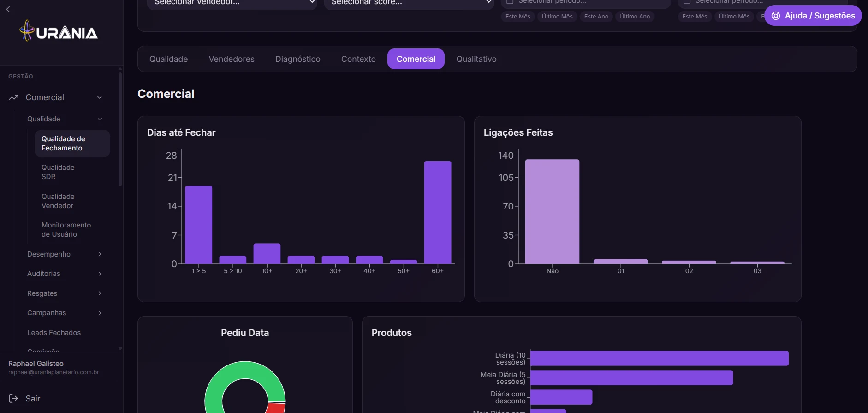Expand the Desempenho submenu chevron

[x=100, y=254]
